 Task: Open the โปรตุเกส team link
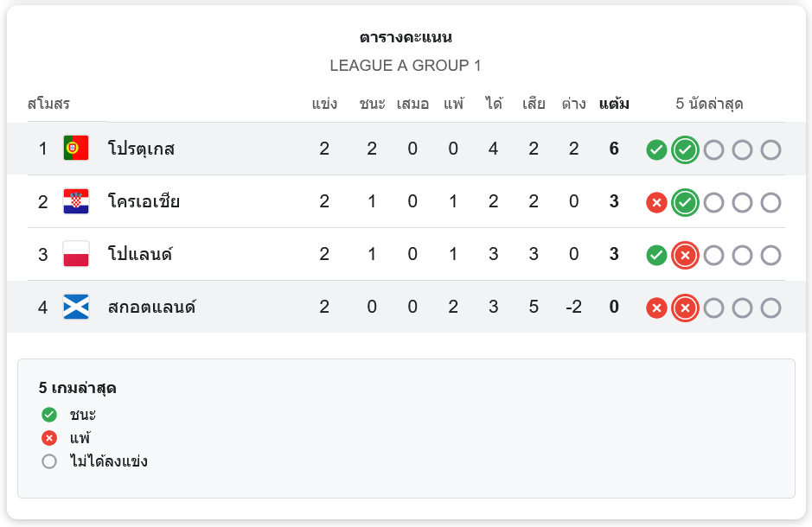point(141,149)
